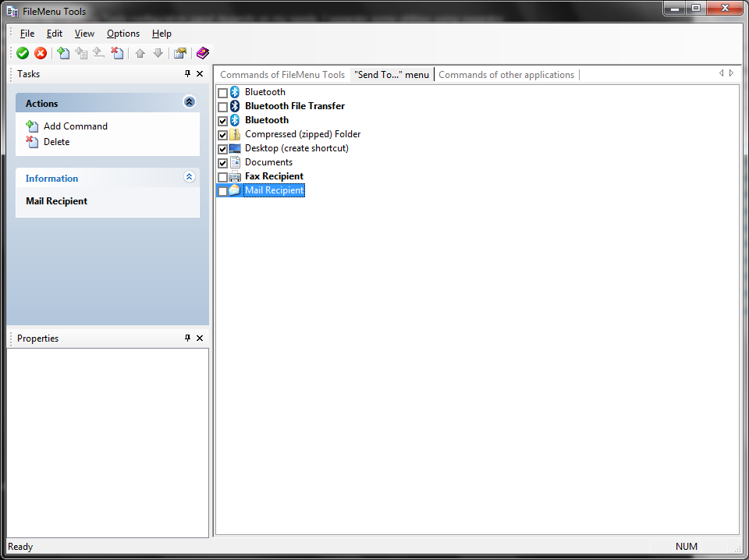Uncheck Desktop (create shortcut) checkbox

coord(222,149)
